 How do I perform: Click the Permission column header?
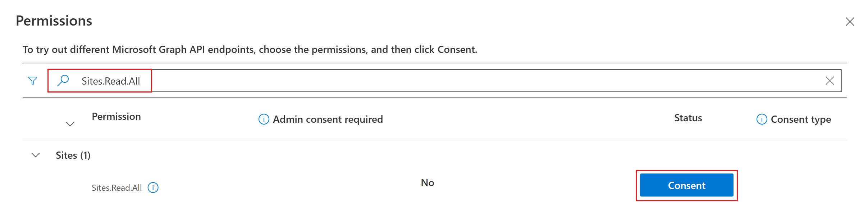coord(117,116)
